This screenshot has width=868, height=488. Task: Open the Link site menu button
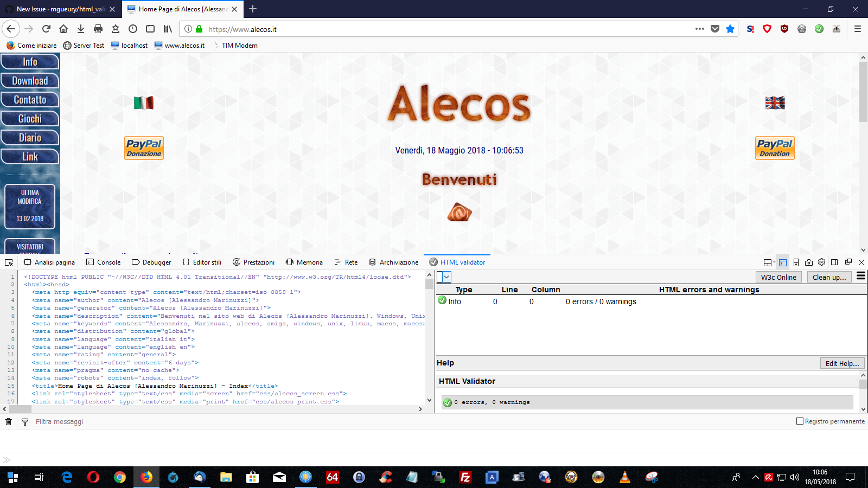30,157
